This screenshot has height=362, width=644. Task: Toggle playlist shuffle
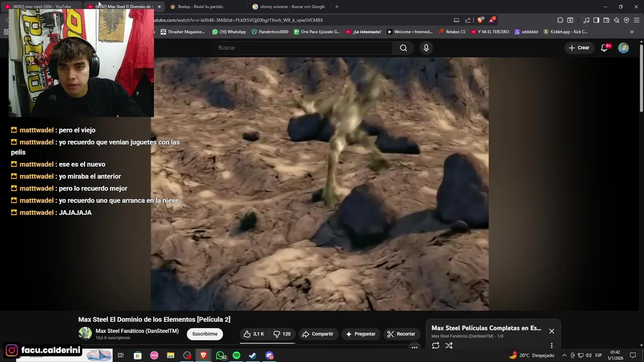point(449,345)
